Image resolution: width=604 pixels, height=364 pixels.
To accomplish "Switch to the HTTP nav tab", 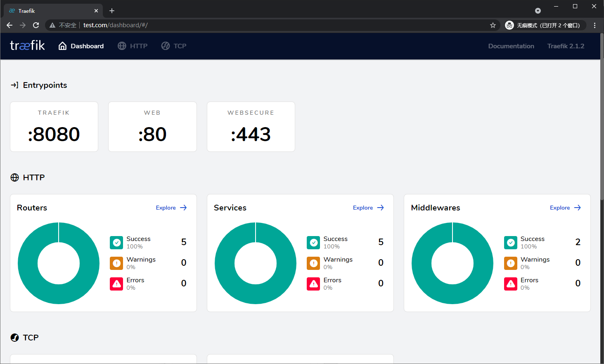I will 133,46.
